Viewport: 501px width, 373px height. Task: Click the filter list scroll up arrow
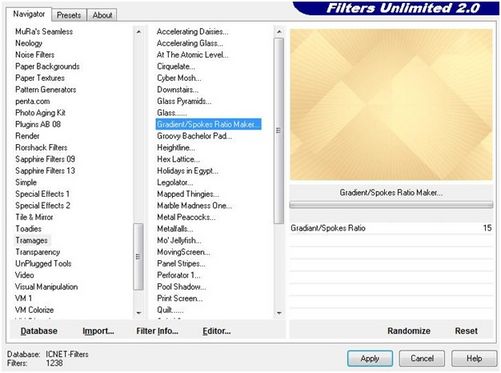point(279,32)
